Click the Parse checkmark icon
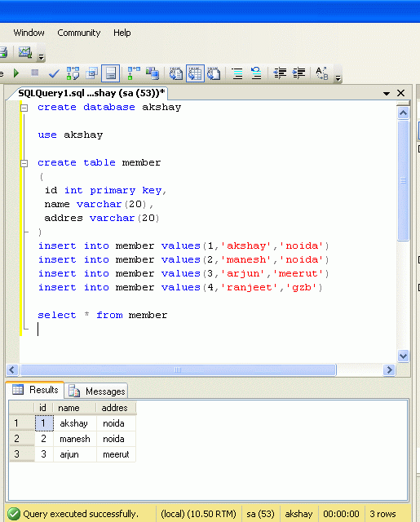Screen dimensions: 420x522 (54, 73)
